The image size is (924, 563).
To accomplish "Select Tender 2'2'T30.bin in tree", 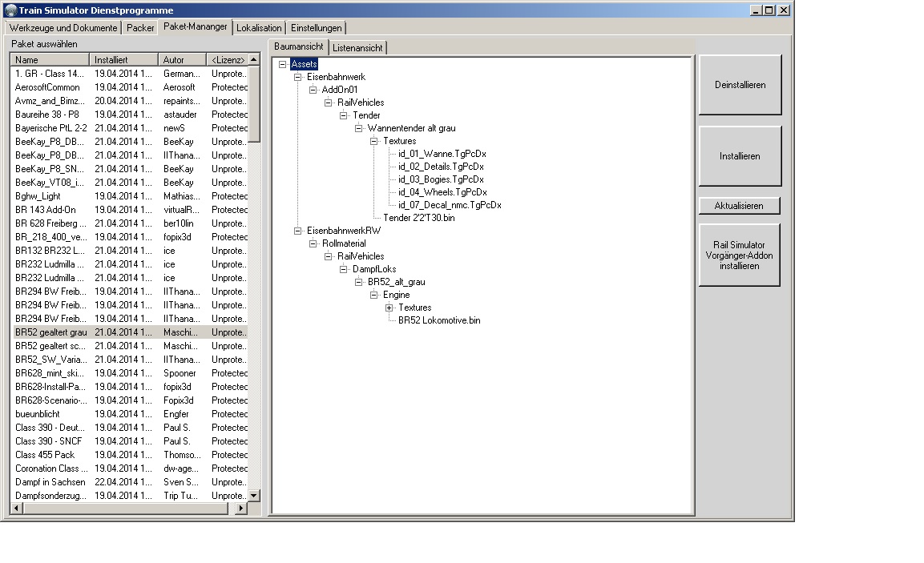I will click(418, 218).
